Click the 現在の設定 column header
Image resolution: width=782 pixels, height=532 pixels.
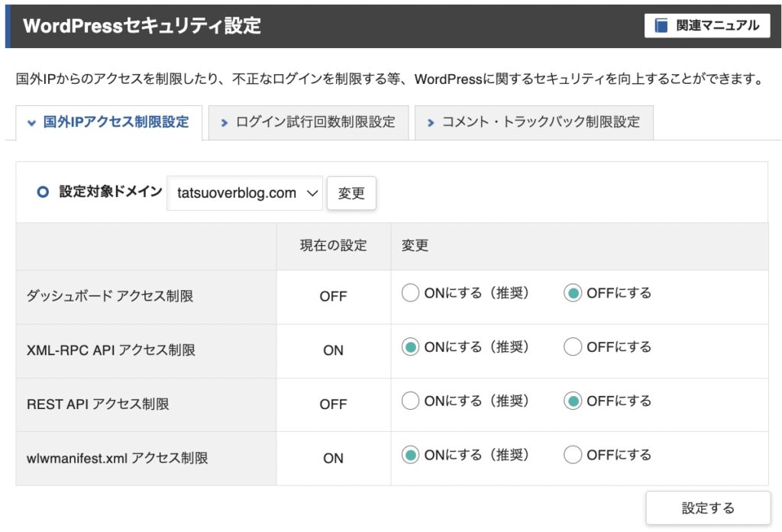pyautogui.click(x=333, y=245)
